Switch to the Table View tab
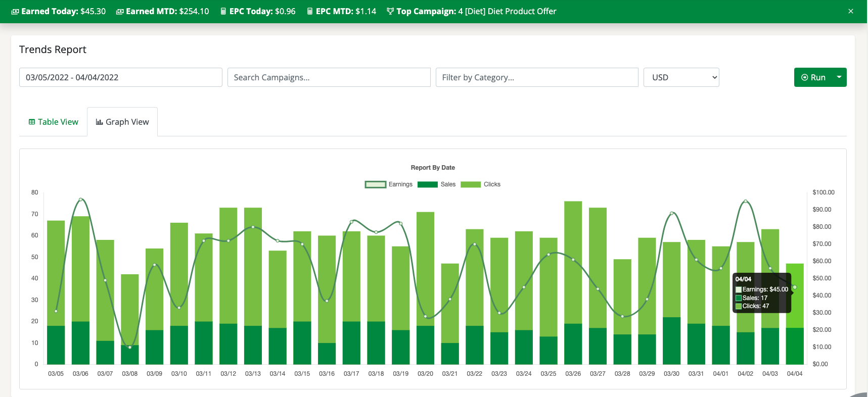 [54, 122]
